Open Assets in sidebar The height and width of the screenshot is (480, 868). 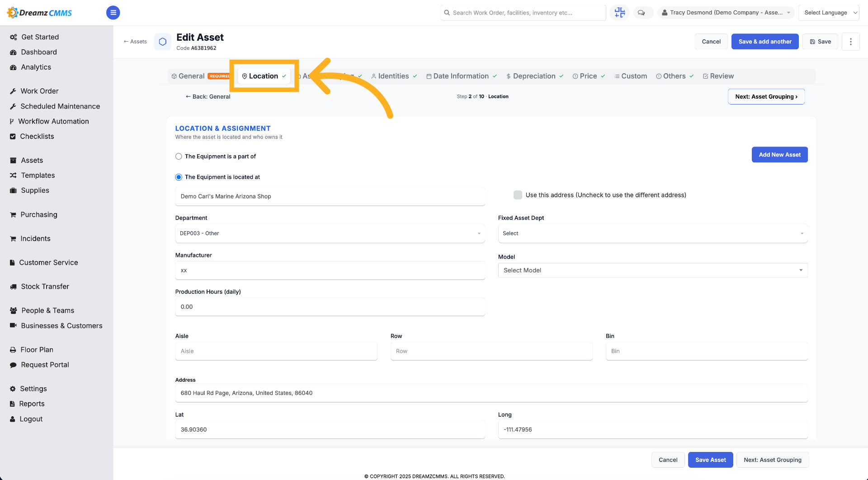[x=26, y=160]
